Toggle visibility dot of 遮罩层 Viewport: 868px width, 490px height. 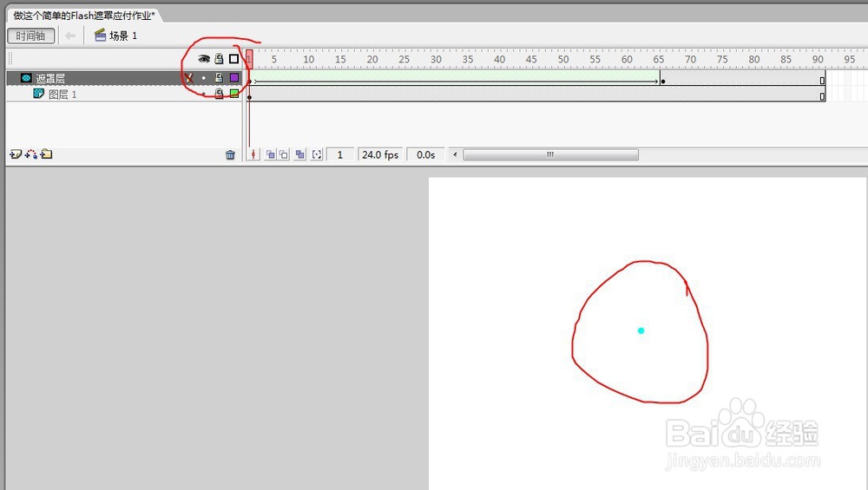(x=204, y=78)
